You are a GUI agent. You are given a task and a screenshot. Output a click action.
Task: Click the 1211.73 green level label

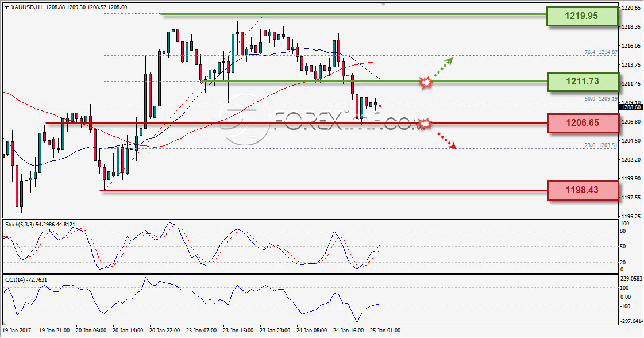(x=583, y=82)
